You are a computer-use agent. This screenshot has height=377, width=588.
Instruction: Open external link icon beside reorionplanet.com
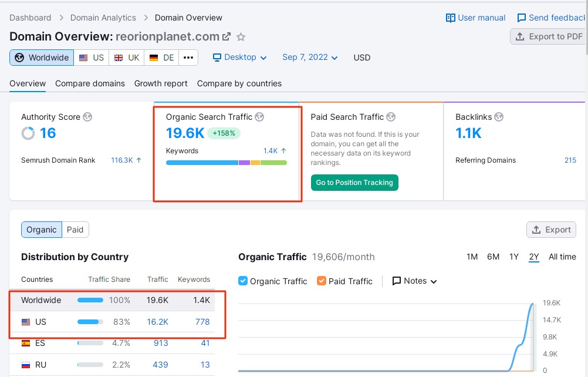[226, 37]
